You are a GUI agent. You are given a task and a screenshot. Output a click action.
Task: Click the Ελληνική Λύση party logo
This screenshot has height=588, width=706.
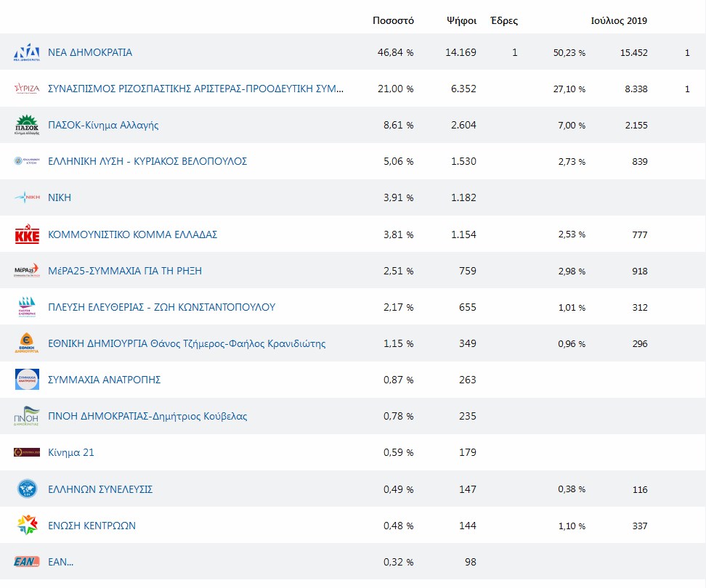tap(27, 161)
